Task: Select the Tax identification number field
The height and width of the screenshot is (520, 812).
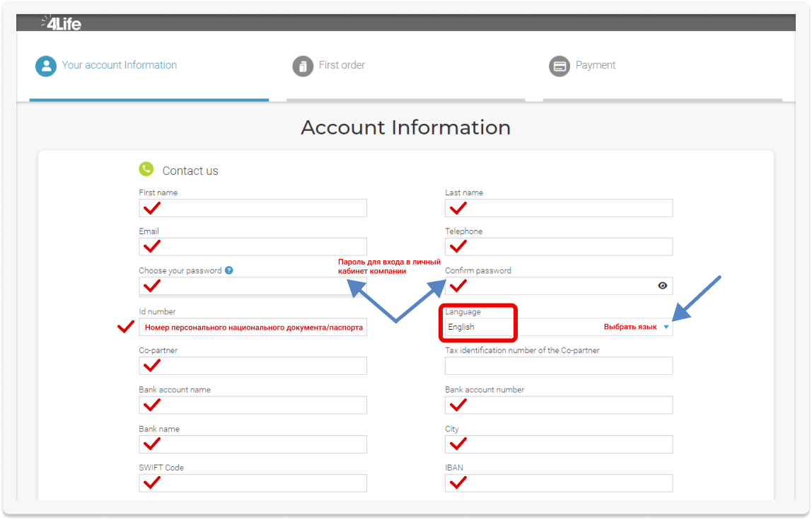Action: click(x=559, y=366)
